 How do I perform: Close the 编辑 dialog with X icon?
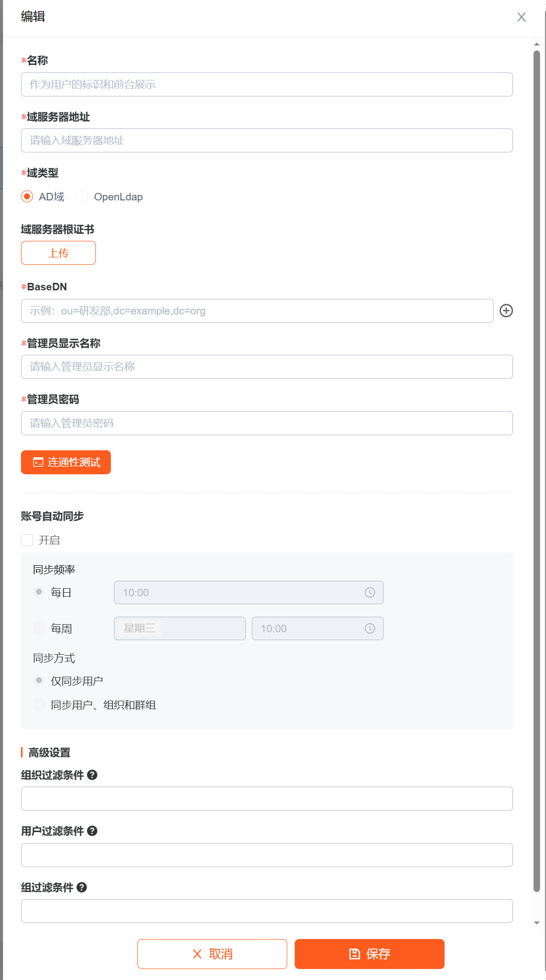[521, 17]
